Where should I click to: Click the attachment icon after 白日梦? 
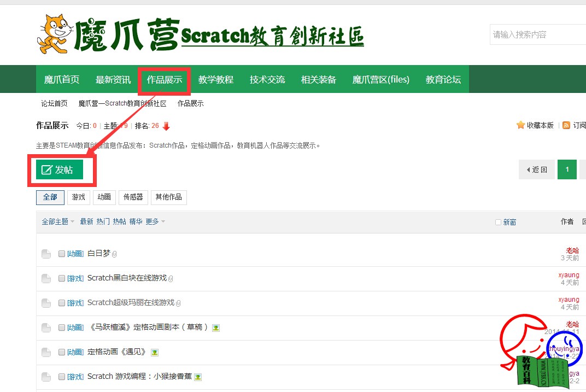point(114,254)
